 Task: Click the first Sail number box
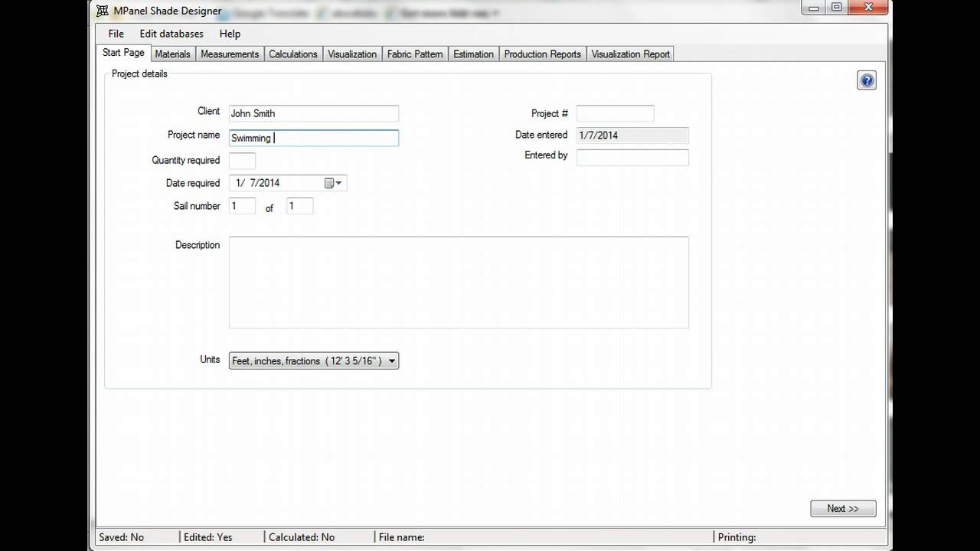tap(242, 206)
